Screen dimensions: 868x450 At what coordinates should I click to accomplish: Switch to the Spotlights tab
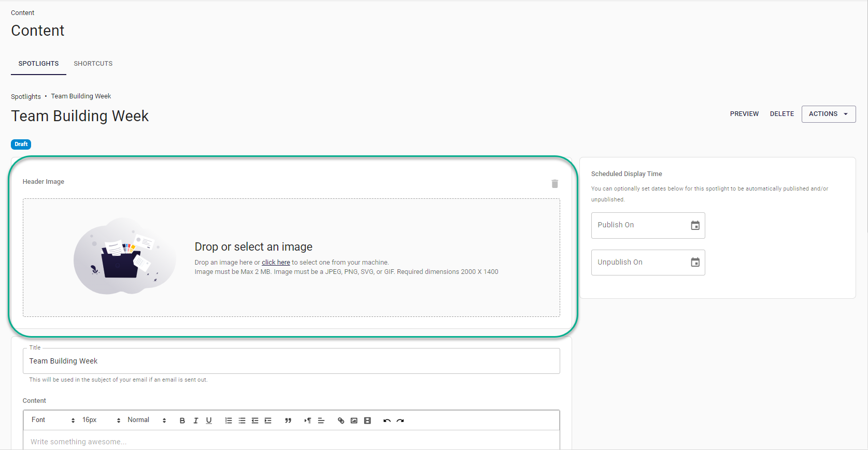point(38,64)
